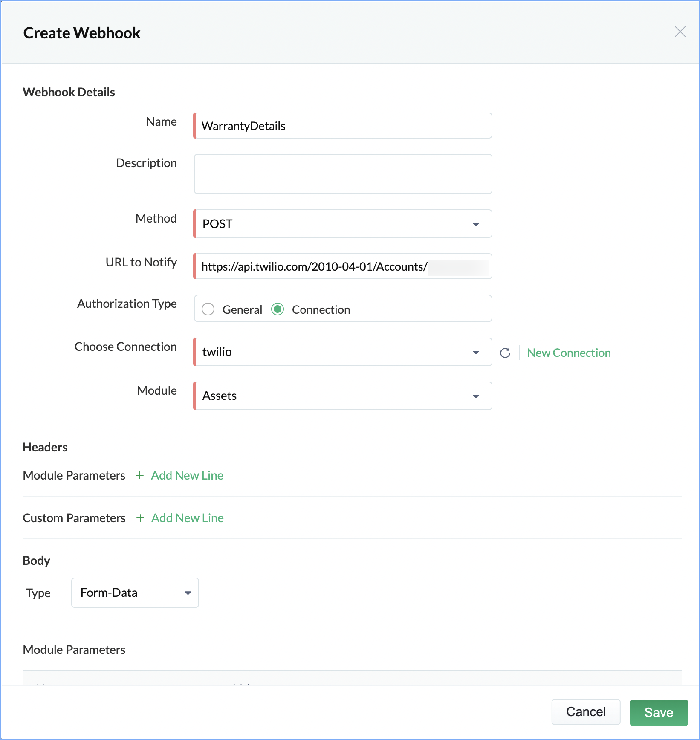Click the New Connection link

point(569,353)
